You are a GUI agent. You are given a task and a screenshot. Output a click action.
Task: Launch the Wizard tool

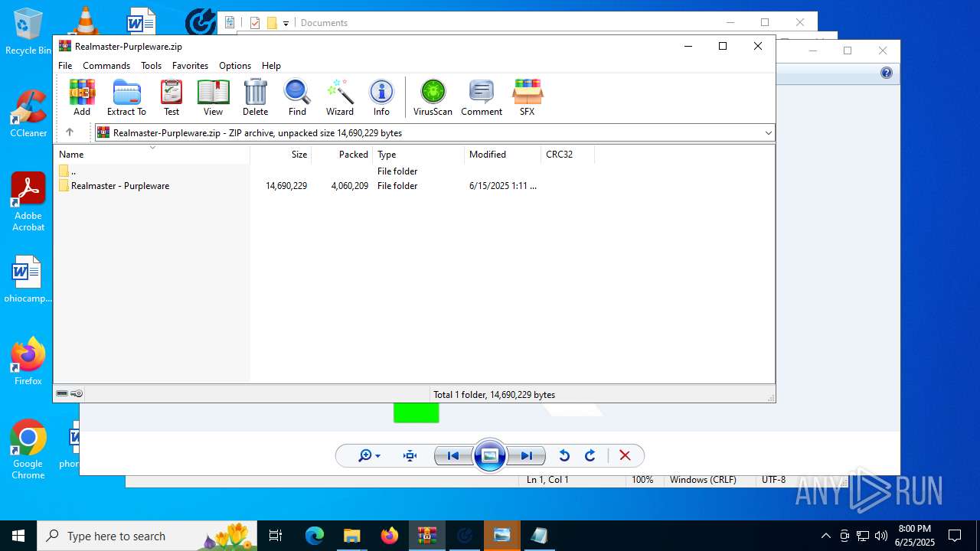coord(340,97)
